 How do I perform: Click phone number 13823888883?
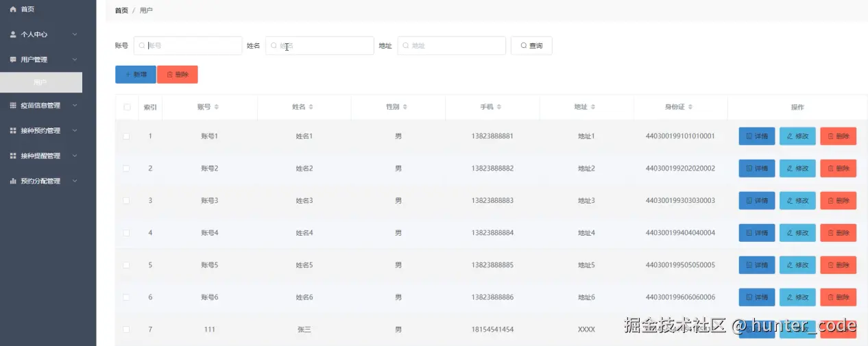[x=492, y=201]
